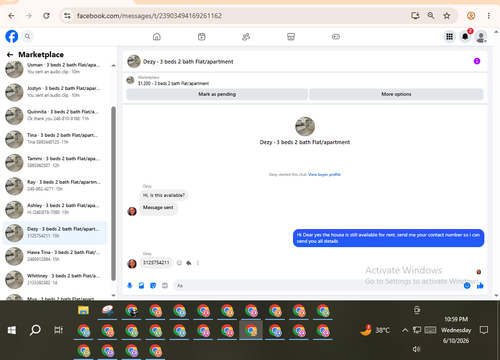Viewport: 500px width, 360px height.
Task: Open the zoom magnifier in address bar
Action: (431, 16)
